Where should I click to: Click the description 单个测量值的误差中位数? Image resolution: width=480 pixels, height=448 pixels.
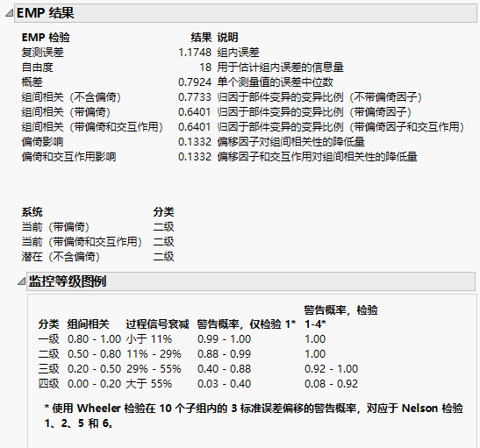tap(276, 82)
